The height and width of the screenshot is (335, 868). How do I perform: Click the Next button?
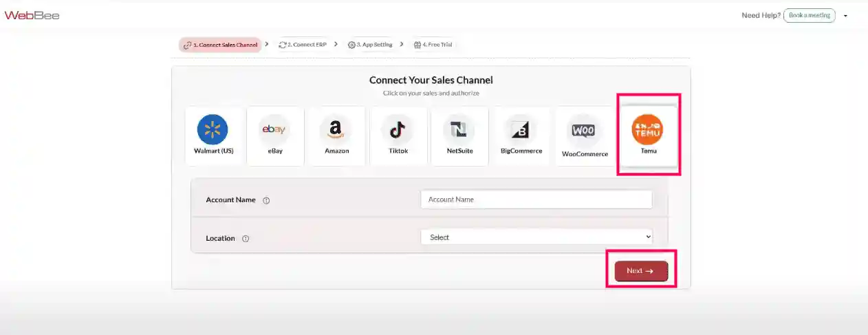pos(641,271)
